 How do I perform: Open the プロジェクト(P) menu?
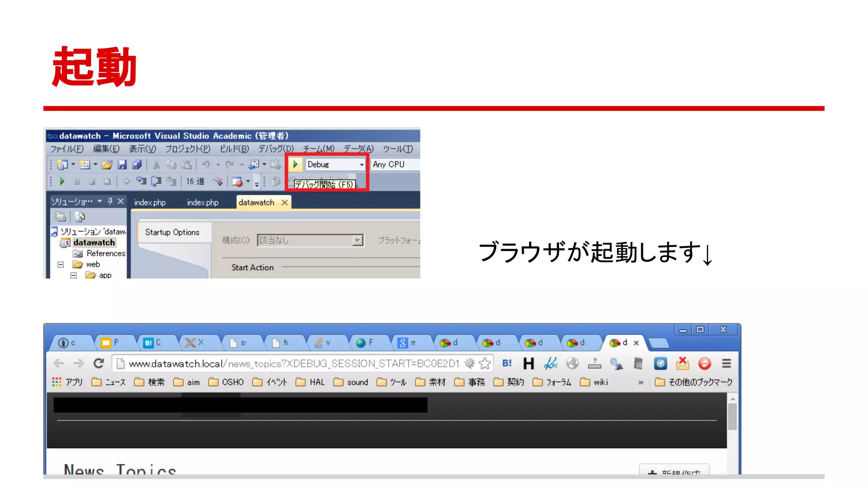pos(187,149)
